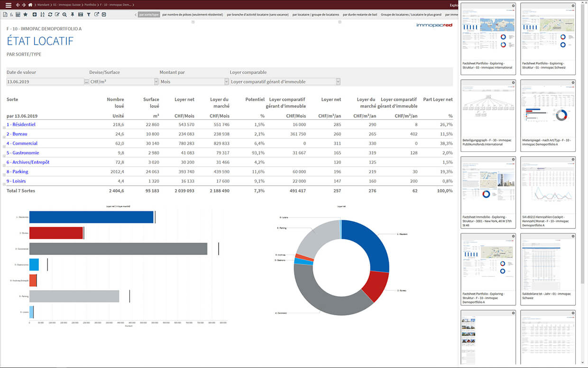Take a snapshot with camera icon

click(80, 15)
